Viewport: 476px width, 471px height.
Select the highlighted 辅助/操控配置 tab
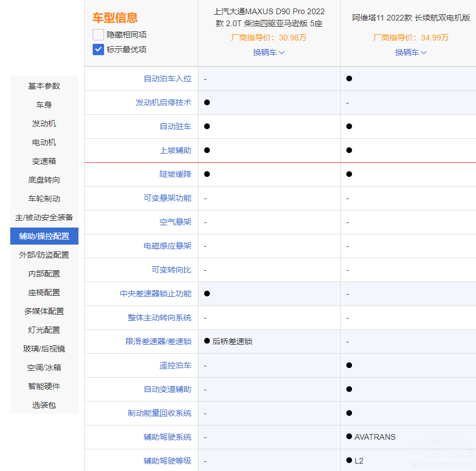click(x=44, y=236)
